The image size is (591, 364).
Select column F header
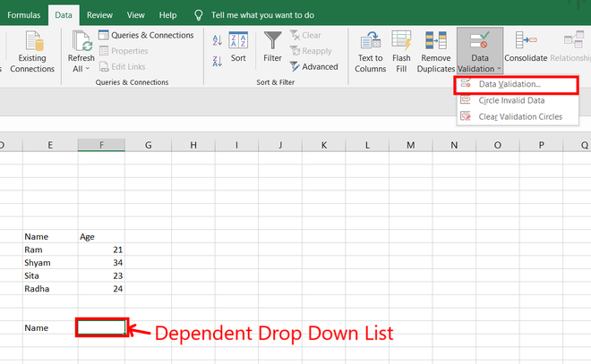pyautogui.click(x=101, y=145)
